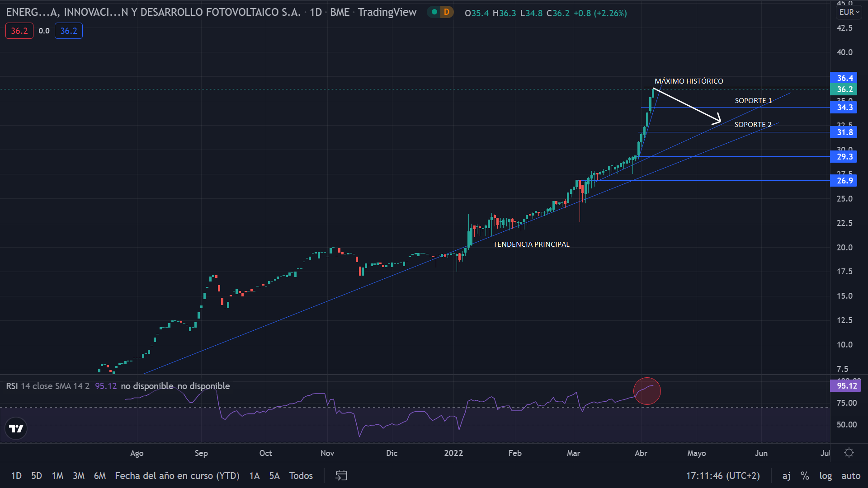
Task: Select the 34.3 price line label
Action: [844, 108]
